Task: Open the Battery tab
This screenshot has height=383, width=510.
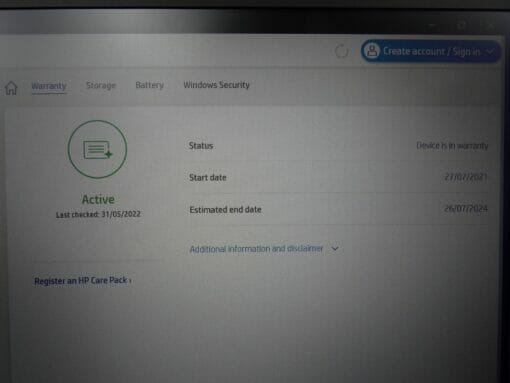Action: [149, 85]
